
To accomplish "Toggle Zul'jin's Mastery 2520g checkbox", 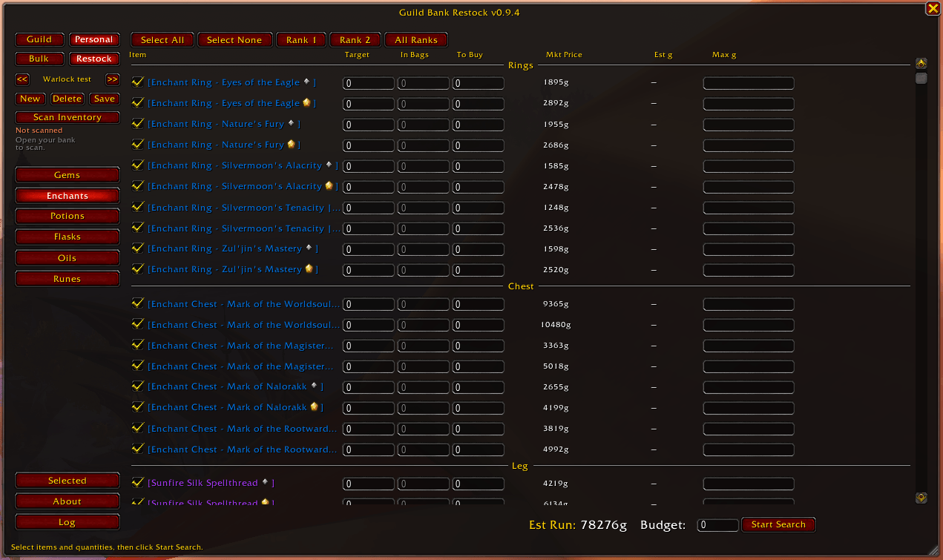I will coord(138,269).
